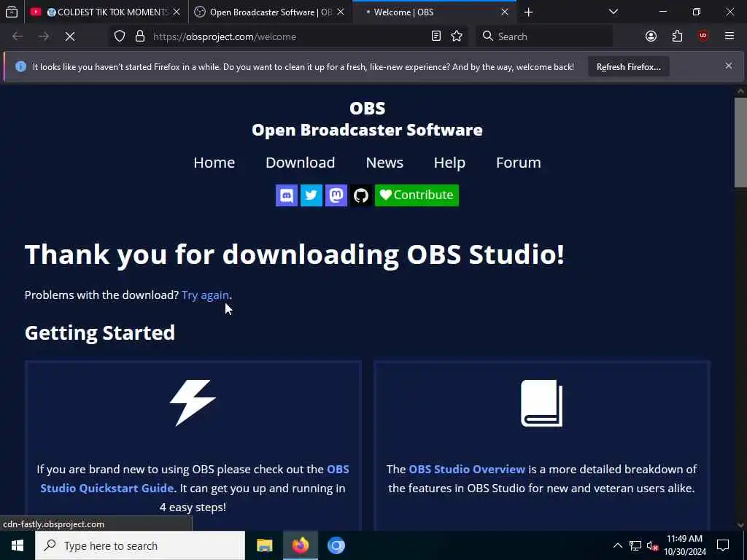Open the tracking protection shield icon
Image resolution: width=747 pixels, height=560 pixels.
point(120,36)
